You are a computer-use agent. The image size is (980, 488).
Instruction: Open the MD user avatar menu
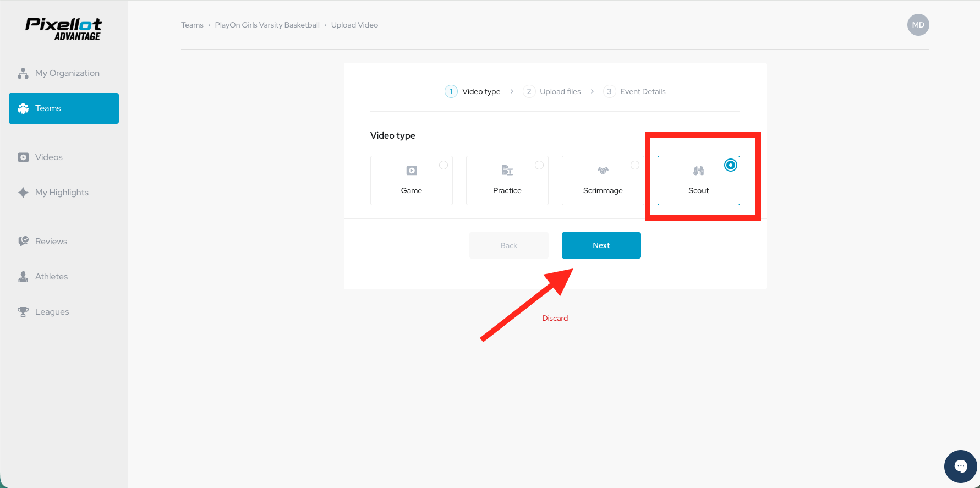coord(918,25)
